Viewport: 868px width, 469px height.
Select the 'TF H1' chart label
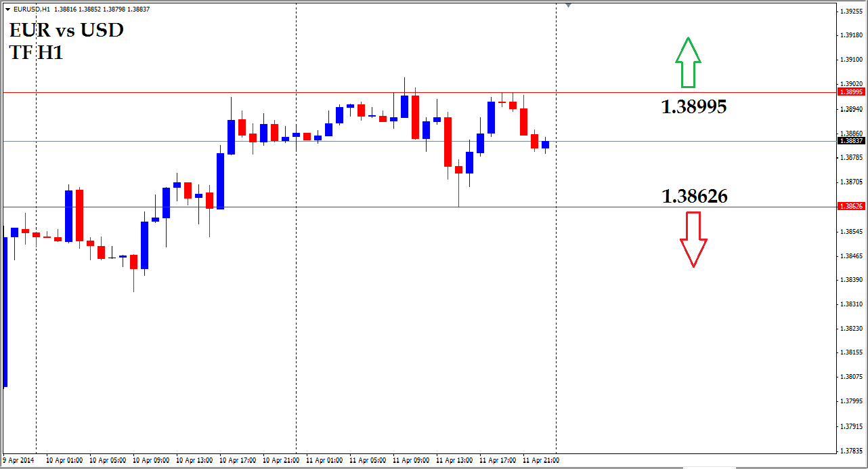(x=37, y=53)
